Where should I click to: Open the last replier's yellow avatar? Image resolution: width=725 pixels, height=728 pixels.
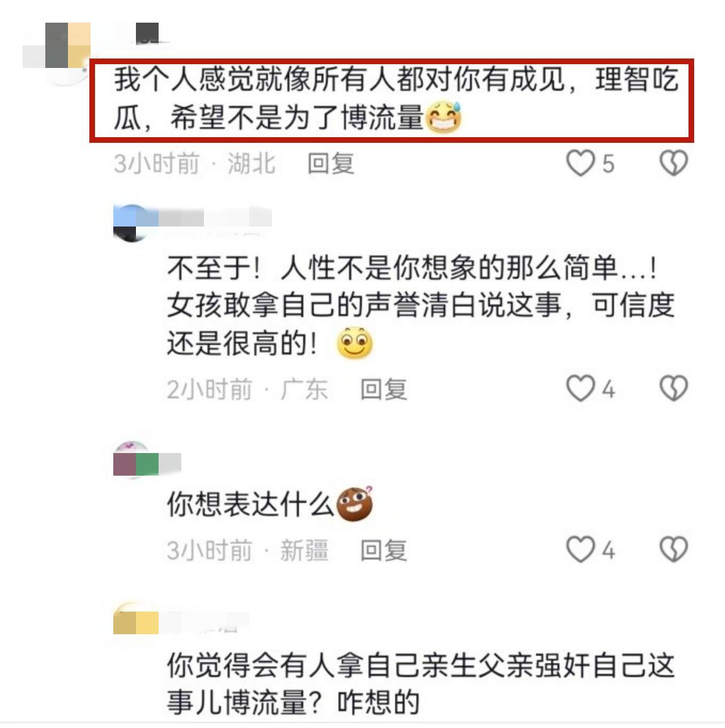coord(132,620)
